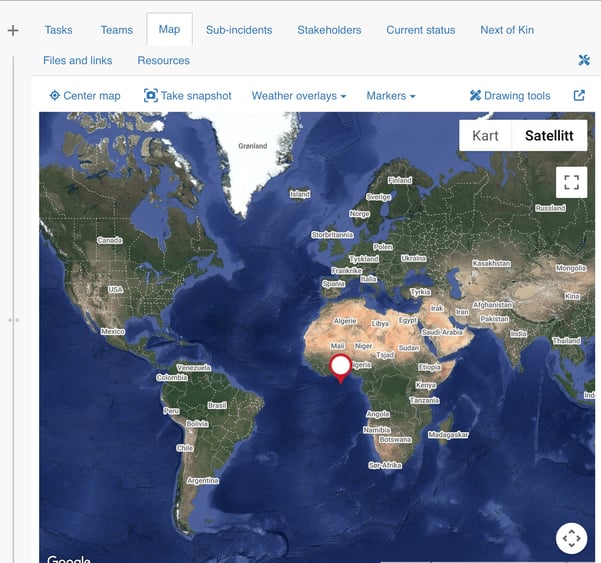
Task: Open Drawing tools
Action: point(510,96)
